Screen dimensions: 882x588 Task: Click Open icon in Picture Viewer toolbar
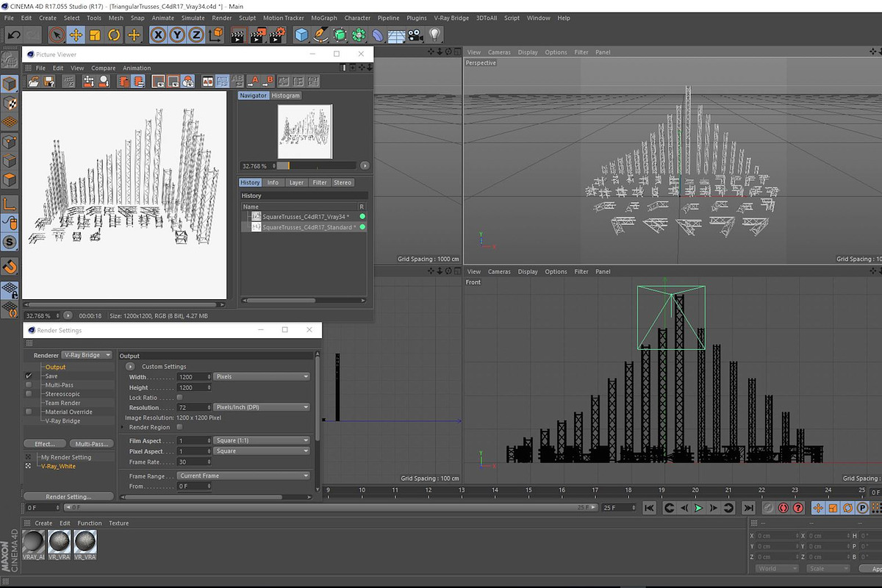[x=35, y=82]
